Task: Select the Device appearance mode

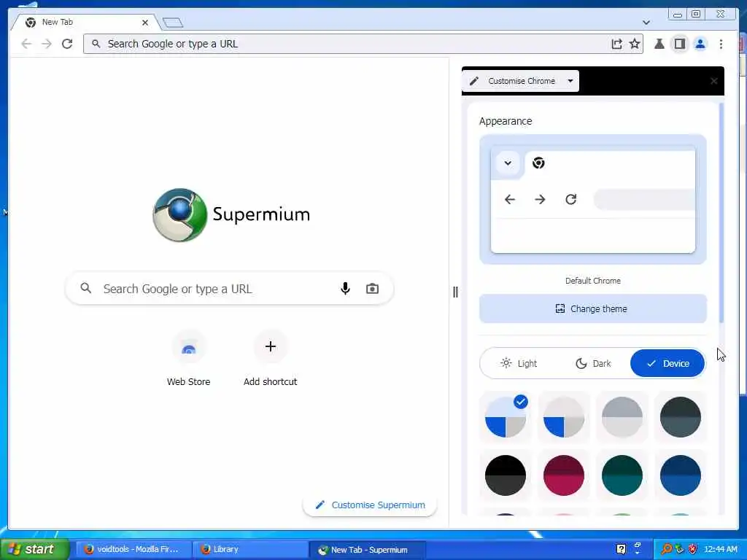Action: coord(667,363)
